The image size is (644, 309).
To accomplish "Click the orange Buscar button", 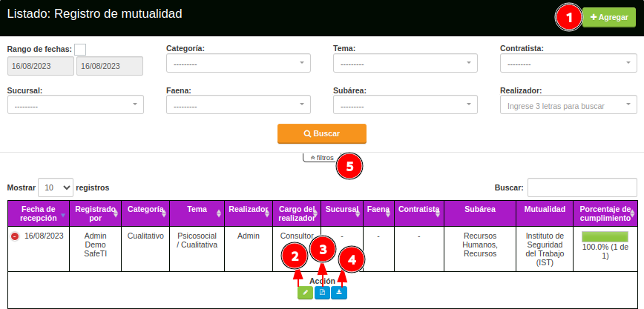I will point(322,133).
